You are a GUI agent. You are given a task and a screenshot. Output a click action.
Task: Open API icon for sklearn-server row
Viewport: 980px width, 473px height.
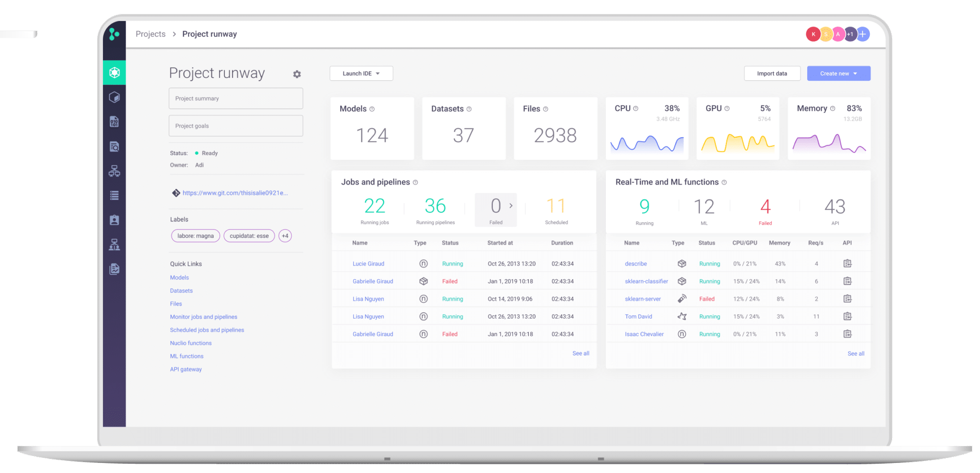(847, 299)
